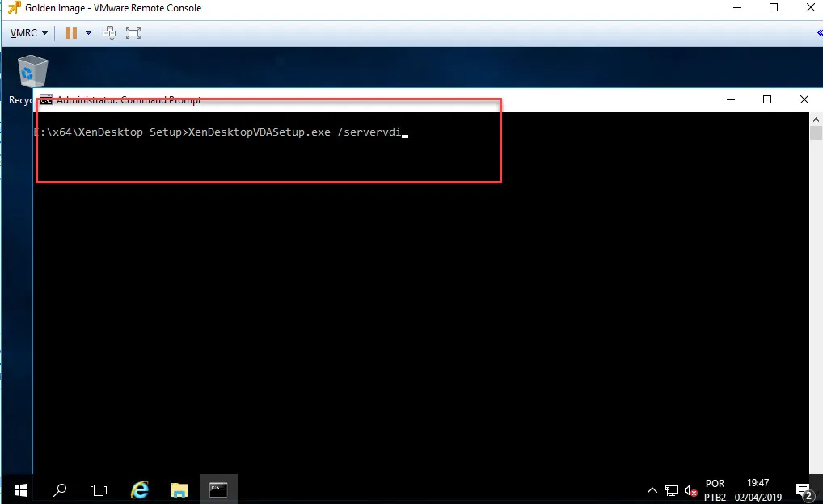823x504 pixels.
Task: Enter full screen mode from VMRC toolbar
Action: click(133, 33)
